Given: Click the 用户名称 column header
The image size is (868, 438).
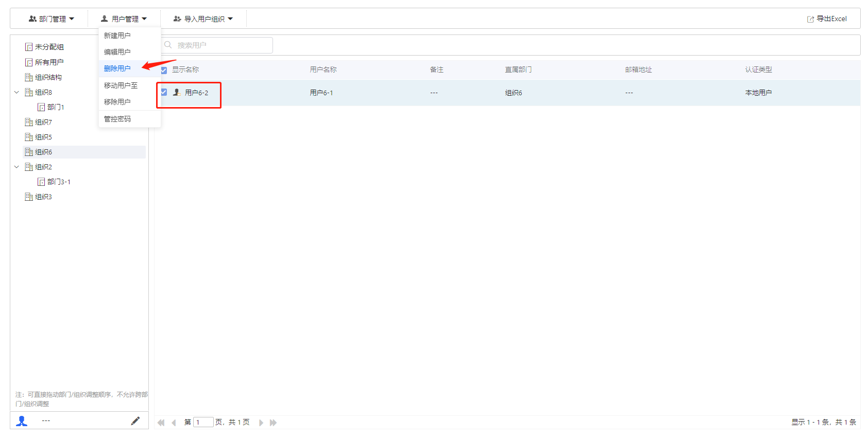Looking at the screenshot, I should [323, 69].
